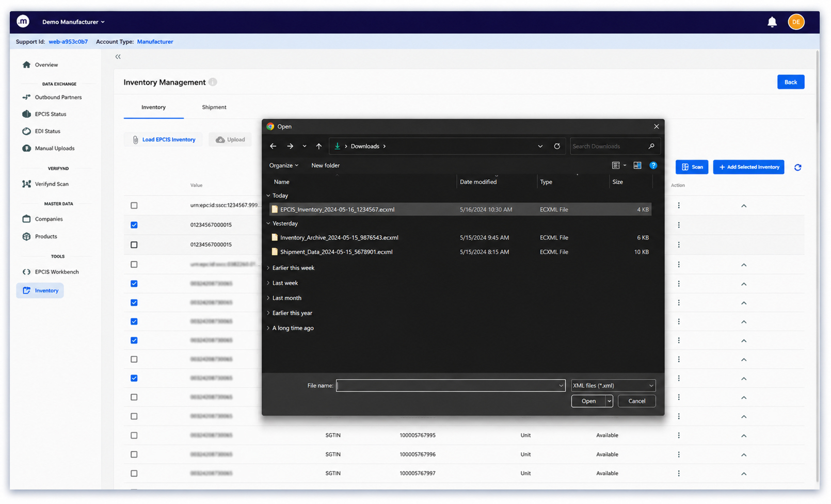Switch to the Shipment tab
This screenshot has width=831, height=504.
[214, 107]
